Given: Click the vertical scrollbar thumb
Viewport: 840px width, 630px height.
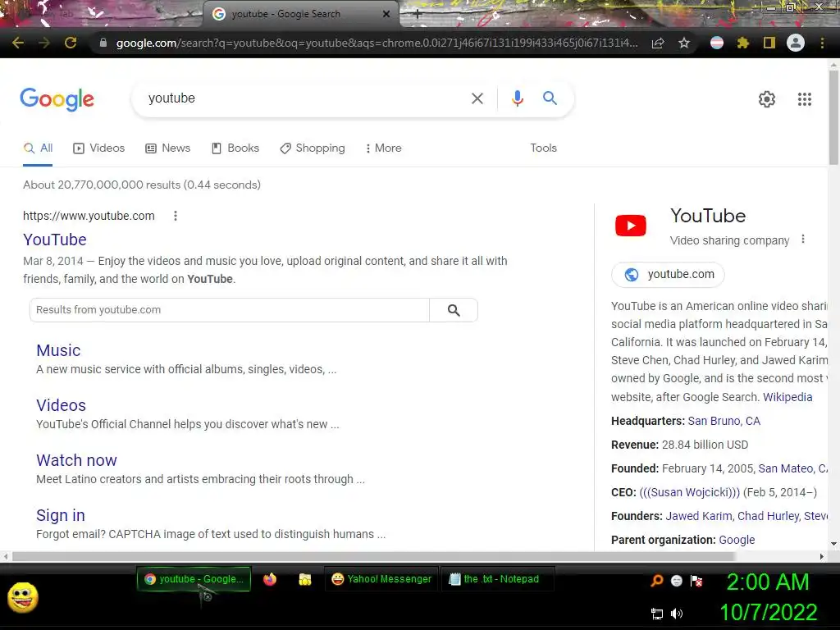Looking at the screenshot, I should (x=833, y=116).
